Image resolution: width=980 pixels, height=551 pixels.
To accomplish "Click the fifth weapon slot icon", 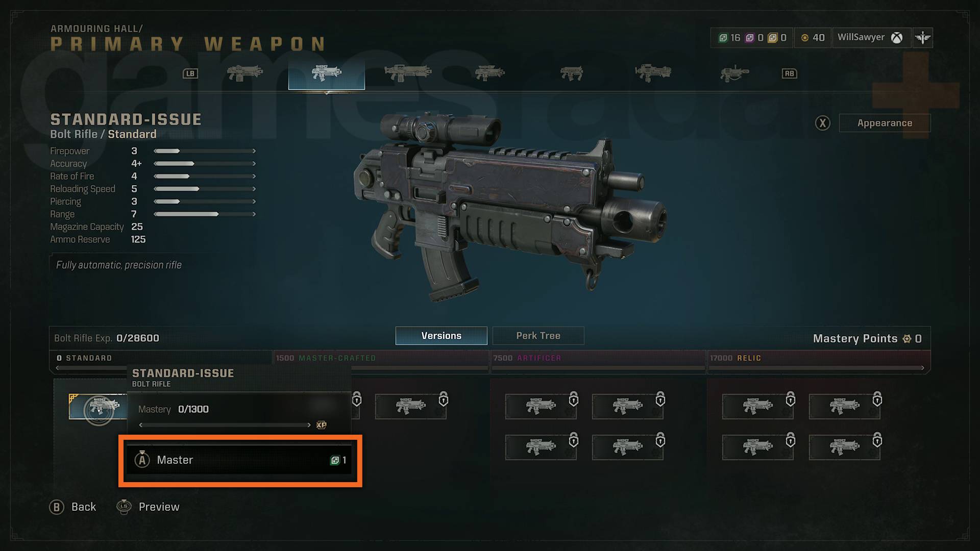I will 572,72.
